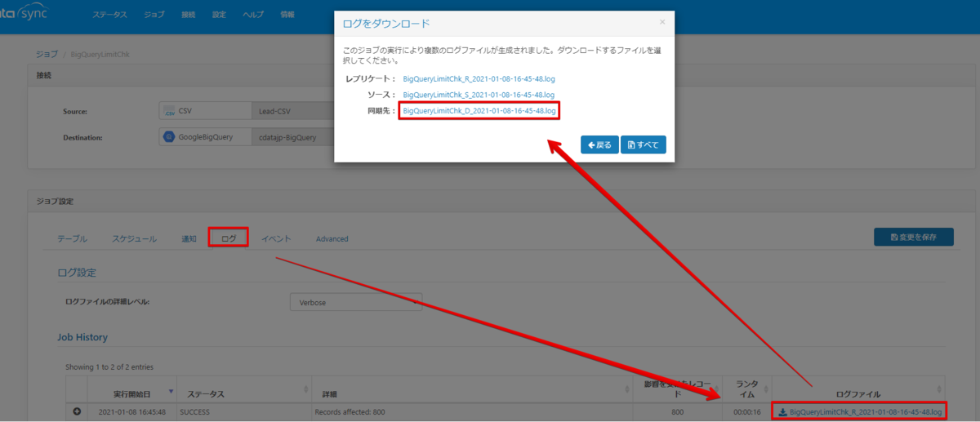The width and height of the screenshot is (980, 422).
Task: Switch to the スケジュール tab
Action: pos(134,238)
